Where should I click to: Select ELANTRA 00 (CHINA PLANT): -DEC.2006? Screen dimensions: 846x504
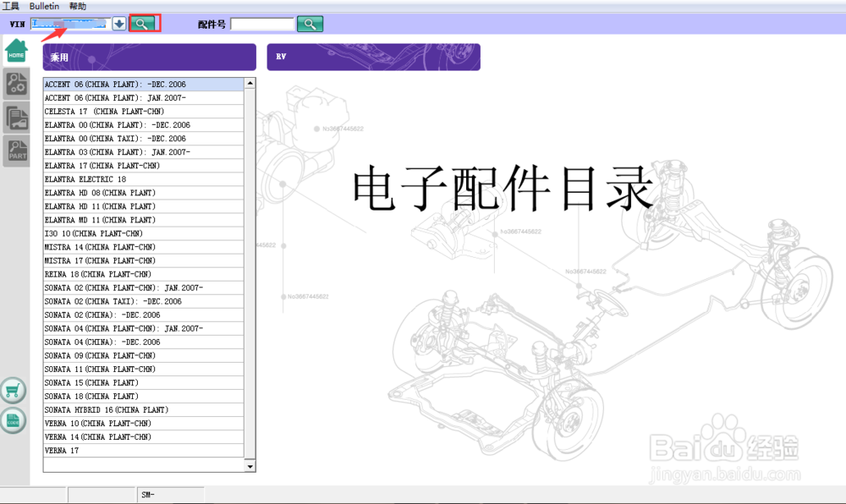tap(144, 124)
